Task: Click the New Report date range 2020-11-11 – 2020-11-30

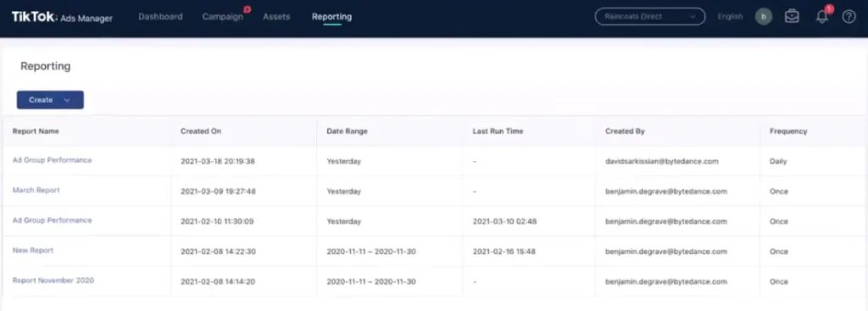Action: [371, 251]
